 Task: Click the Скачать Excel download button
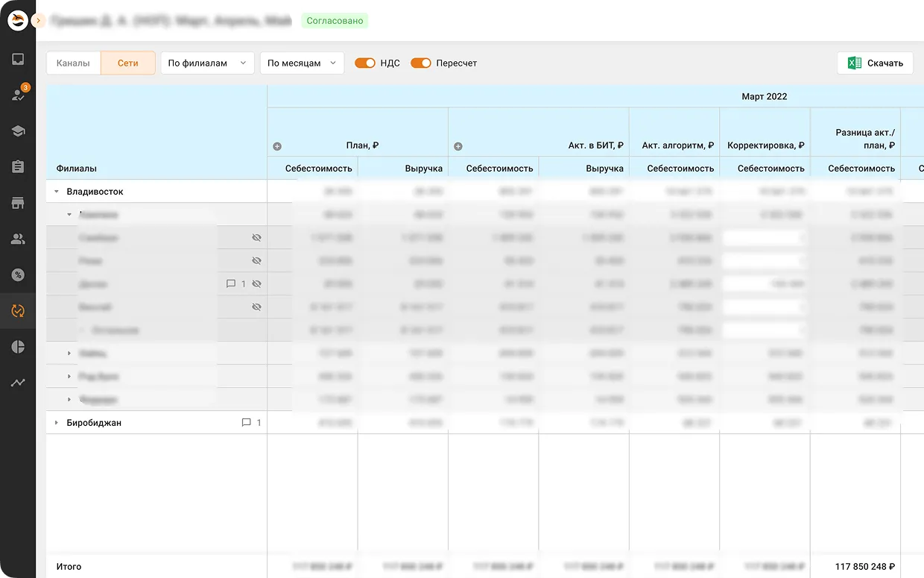click(876, 63)
